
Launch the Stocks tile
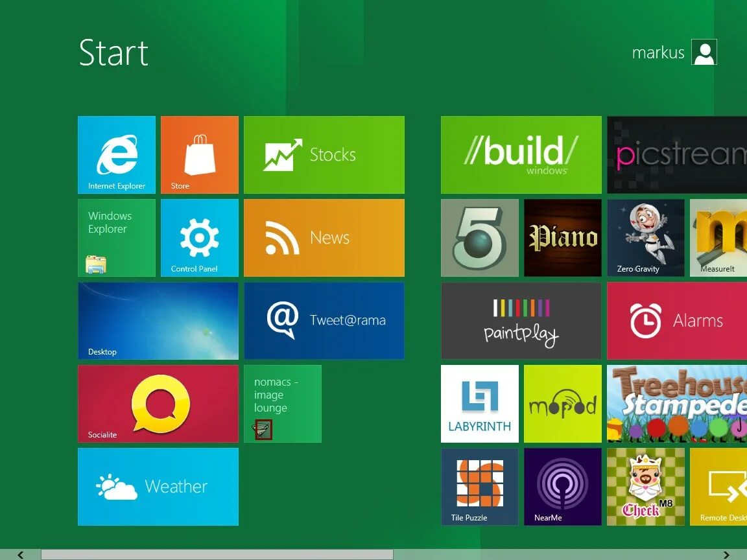point(324,155)
